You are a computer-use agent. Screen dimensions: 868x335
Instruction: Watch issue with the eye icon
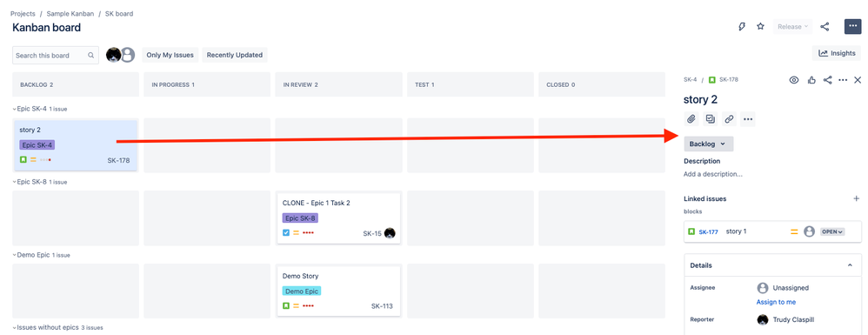click(794, 80)
